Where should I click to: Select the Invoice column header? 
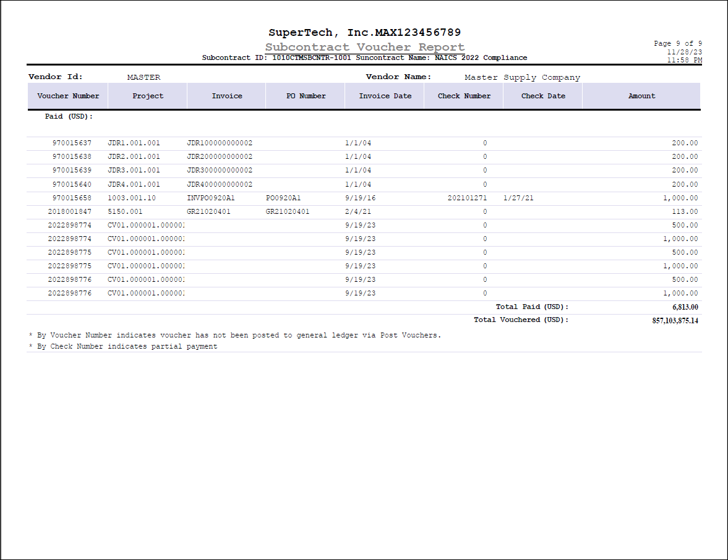coord(227,96)
